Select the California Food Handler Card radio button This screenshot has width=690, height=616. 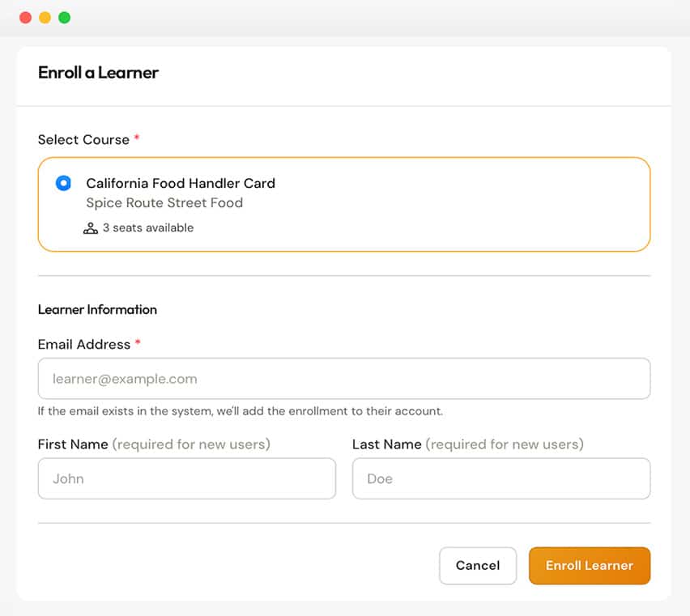click(x=63, y=183)
